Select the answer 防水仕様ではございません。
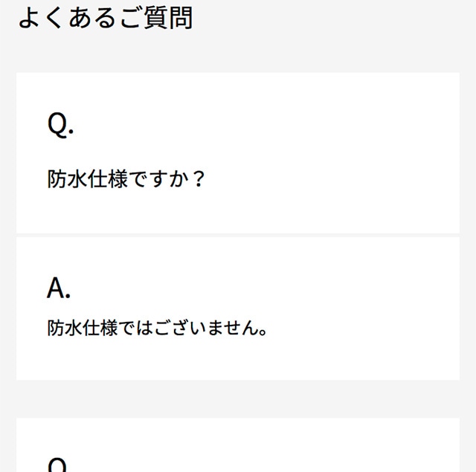Screen dimensions: 476x472 157,328
